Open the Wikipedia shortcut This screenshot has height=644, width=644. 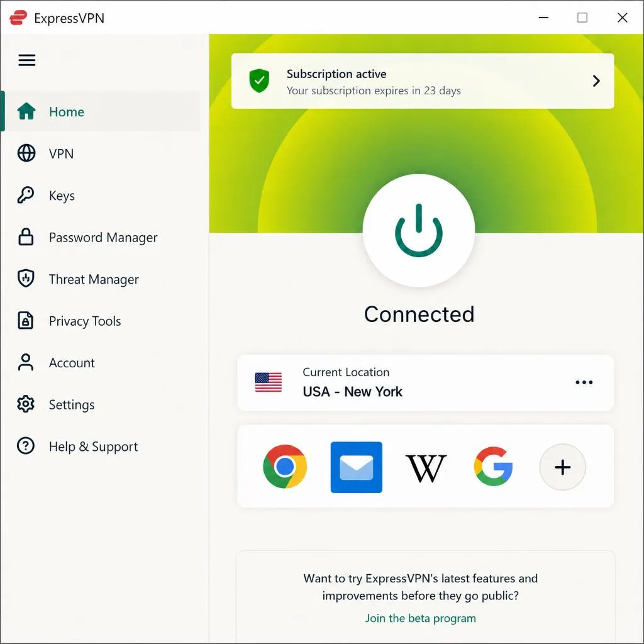coord(426,468)
